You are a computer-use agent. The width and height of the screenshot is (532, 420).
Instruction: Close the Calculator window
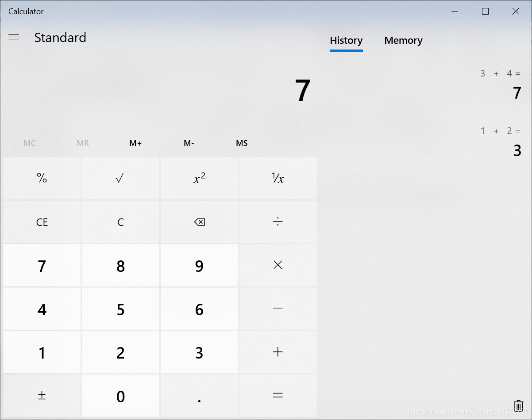pos(516,11)
